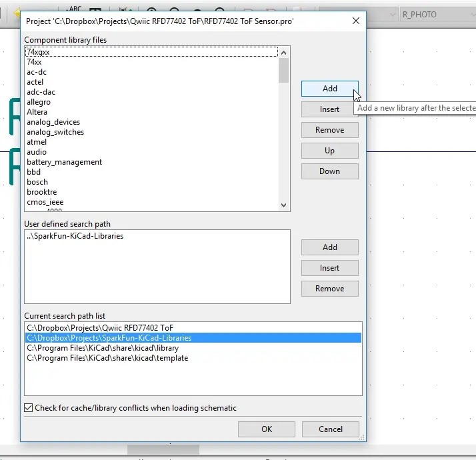Cancel the library settings dialog
Viewport: 476px width, 460px height.
tap(331, 429)
